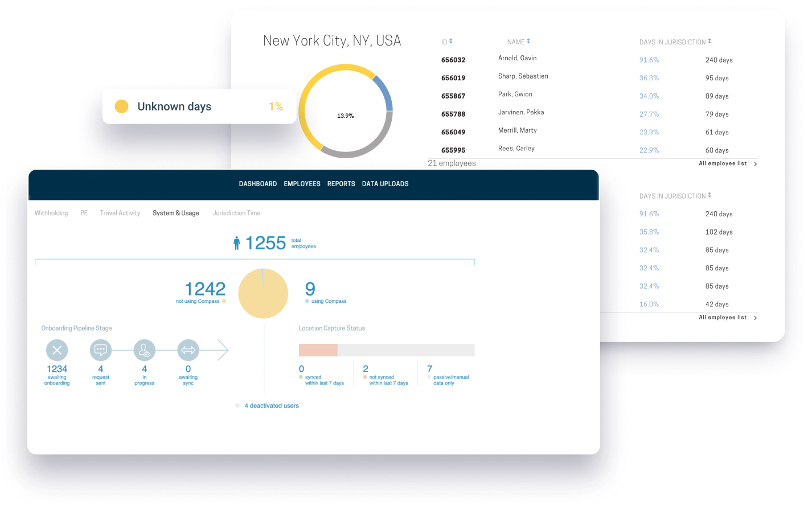812x509 pixels.
Task: Click the total employees person icon
Action: tap(237, 242)
